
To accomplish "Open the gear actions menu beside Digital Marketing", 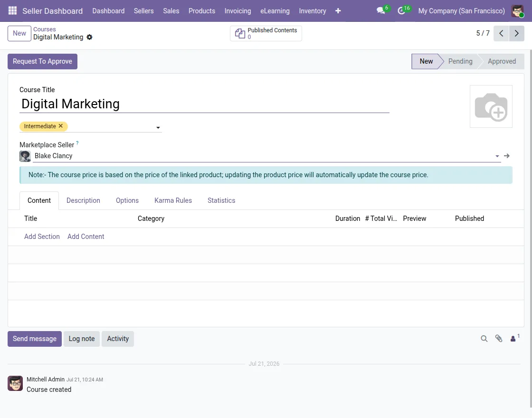I will coord(90,37).
